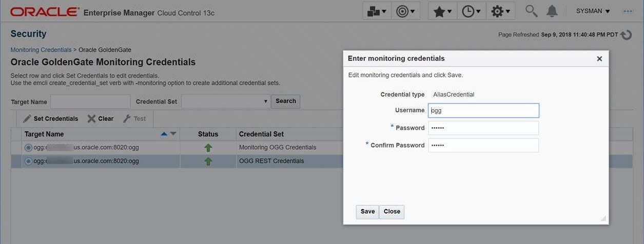Viewport: 644px width, 244px height.
Task: Open the SYSMAN user menu
Action: (593, 11)
